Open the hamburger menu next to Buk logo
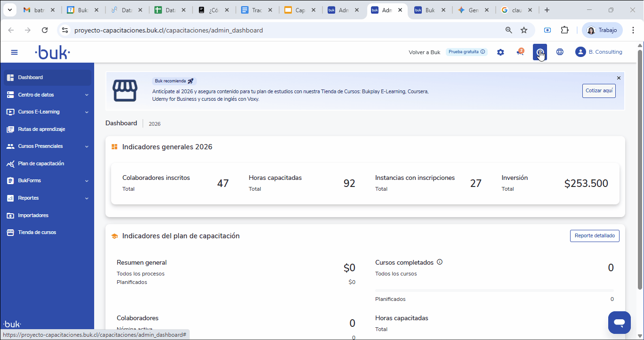 pyautogui.click(x=14, y=52)
